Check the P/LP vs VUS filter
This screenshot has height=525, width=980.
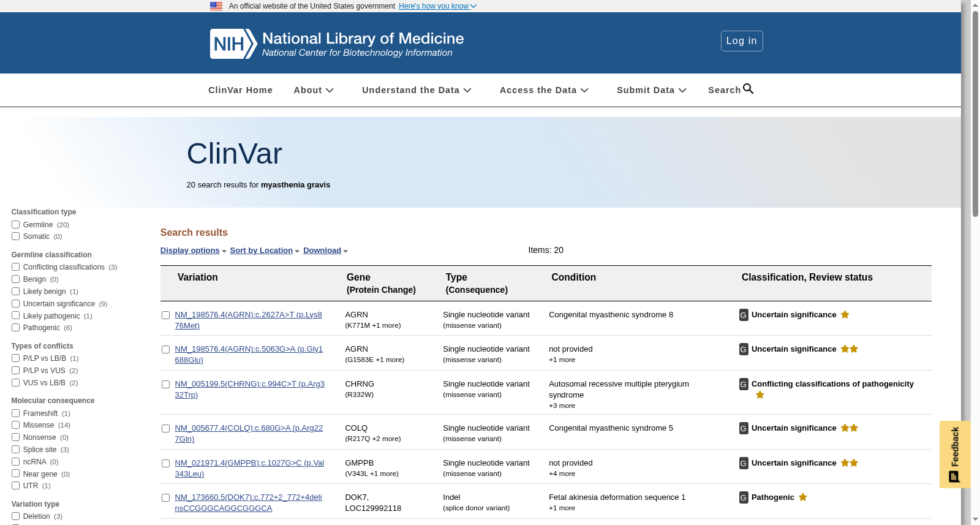point(15,370)
